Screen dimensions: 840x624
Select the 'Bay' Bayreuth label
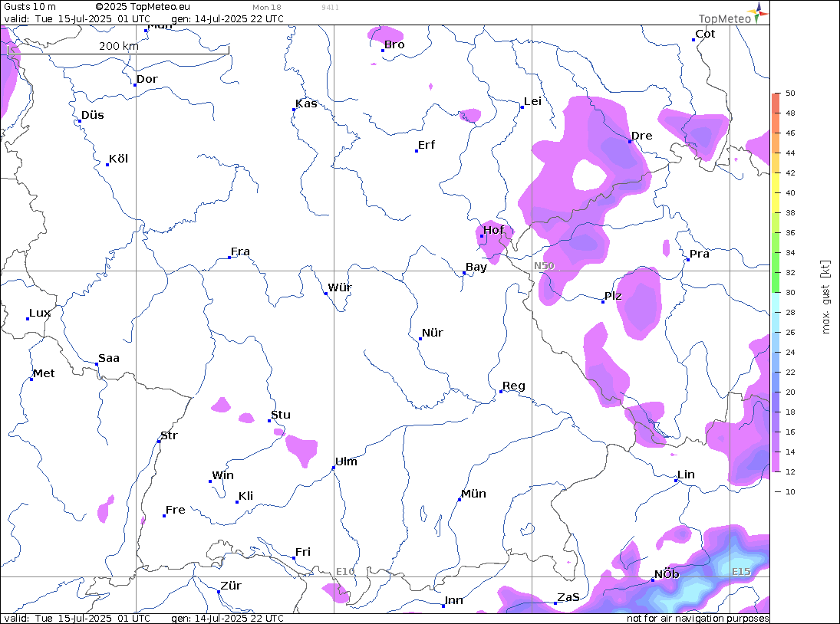pyautogui.click(x=476, y=267)
